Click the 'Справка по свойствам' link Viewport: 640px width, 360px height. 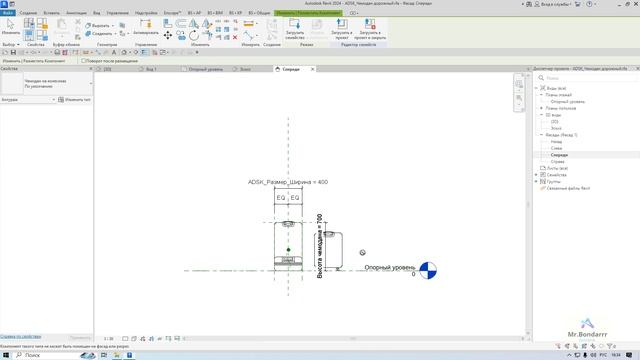click(21, 337)
